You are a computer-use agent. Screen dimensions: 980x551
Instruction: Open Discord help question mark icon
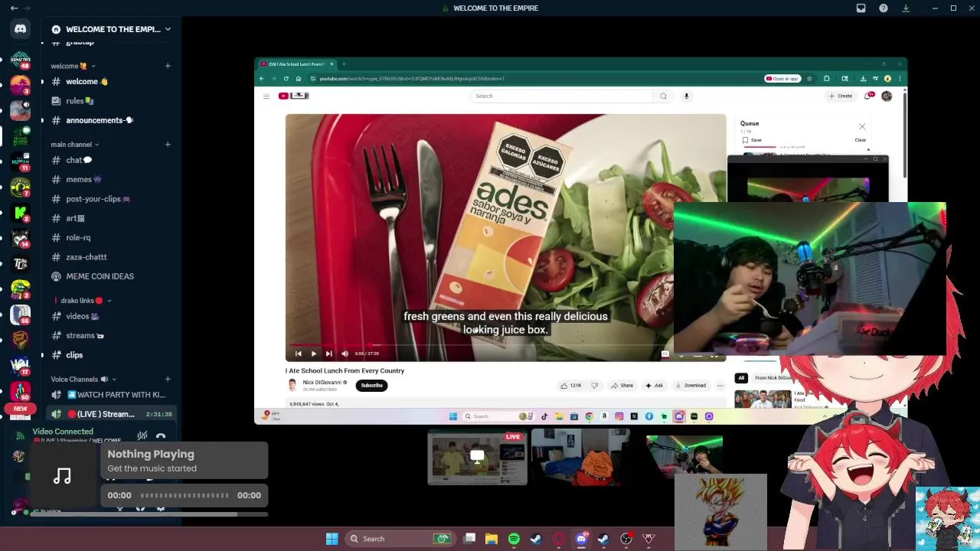884,8
